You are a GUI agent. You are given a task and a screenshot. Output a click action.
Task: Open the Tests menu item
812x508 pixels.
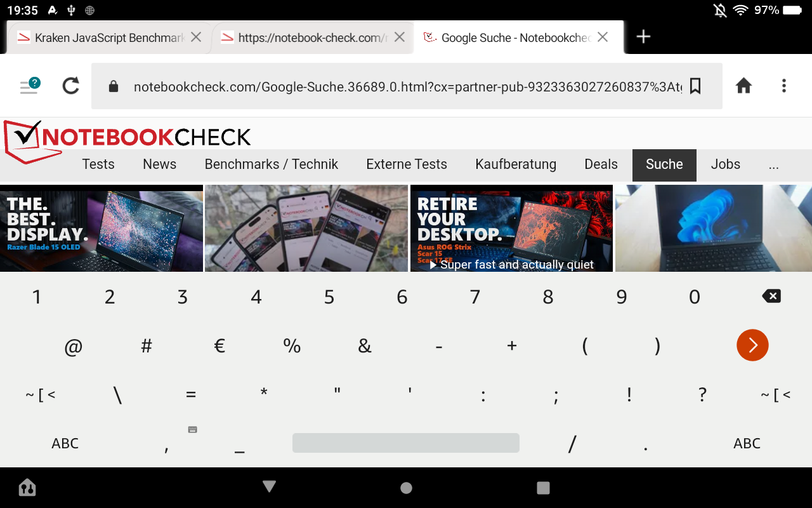point(98,164)
